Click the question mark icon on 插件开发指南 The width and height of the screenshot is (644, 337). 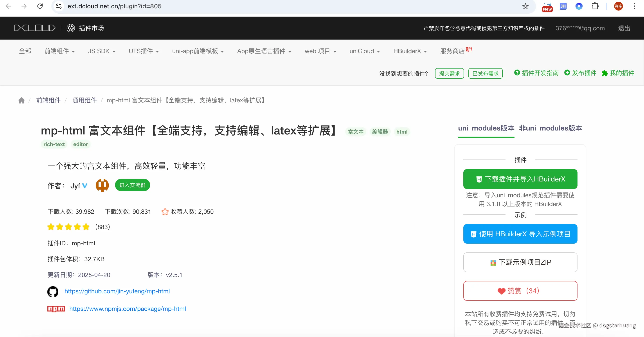(517, 73)
